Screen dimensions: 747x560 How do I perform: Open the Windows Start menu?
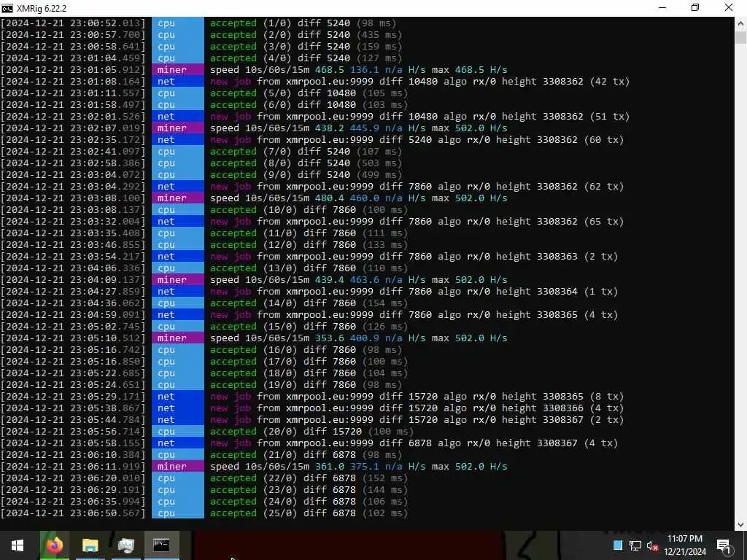18,545
